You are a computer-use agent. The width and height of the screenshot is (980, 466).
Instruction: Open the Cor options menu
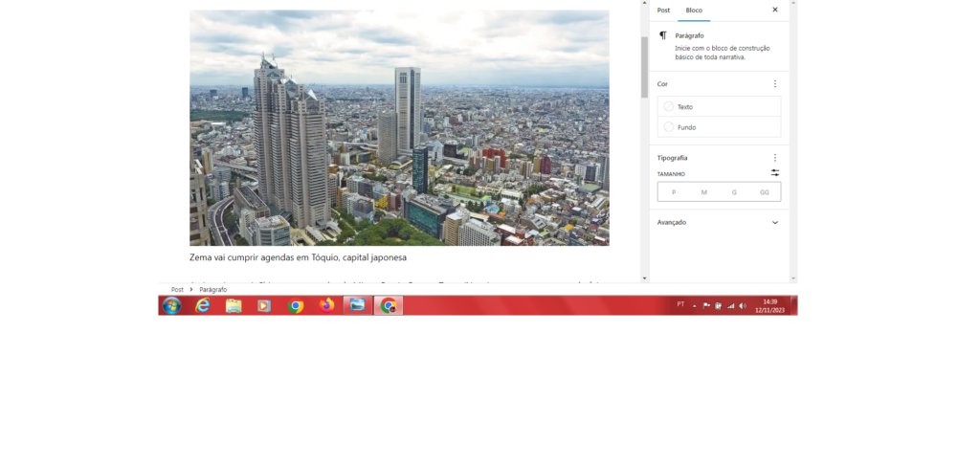(775, 83)
